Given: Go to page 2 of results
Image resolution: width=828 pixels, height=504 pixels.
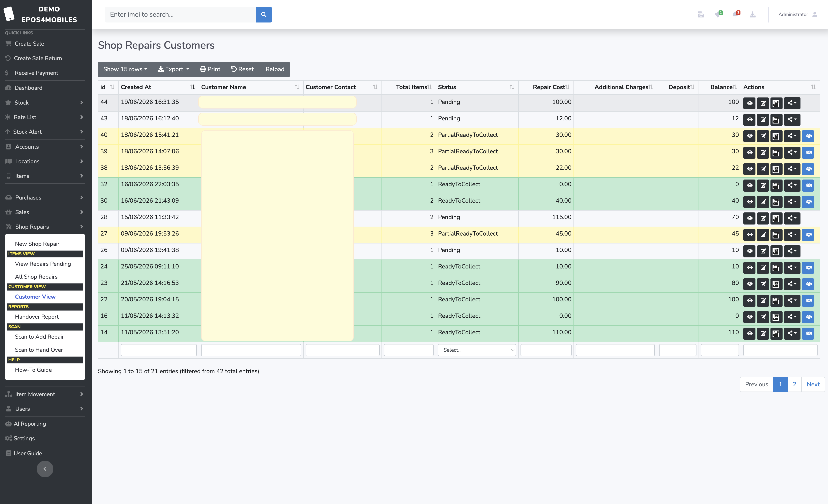Looking at the screenshot, I should pyautogui.click(x=794, y=384).
